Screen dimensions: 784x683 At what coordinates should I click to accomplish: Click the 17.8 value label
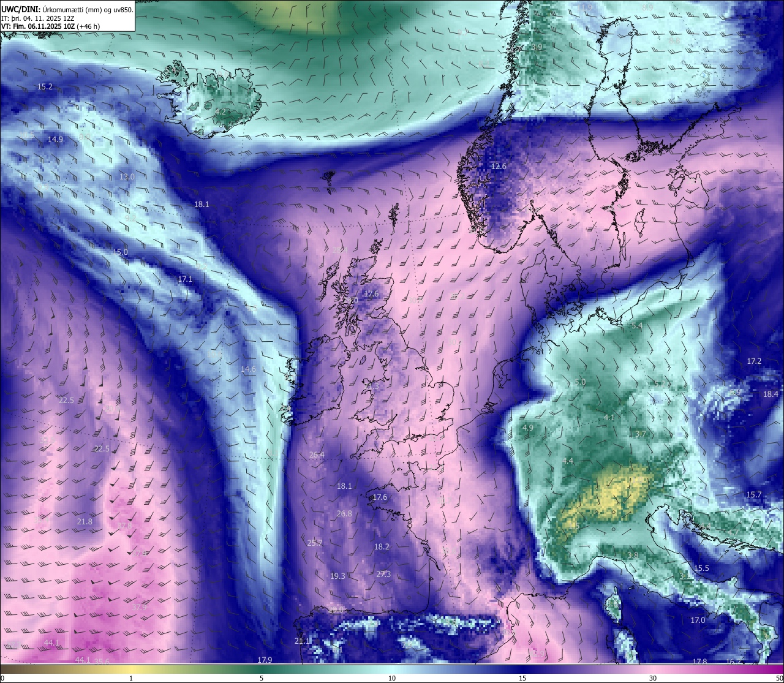coord(699,662)
